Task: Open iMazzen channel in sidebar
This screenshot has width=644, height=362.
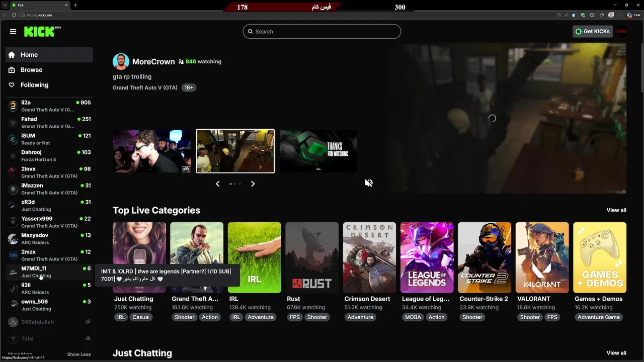Action: (49, 189)
